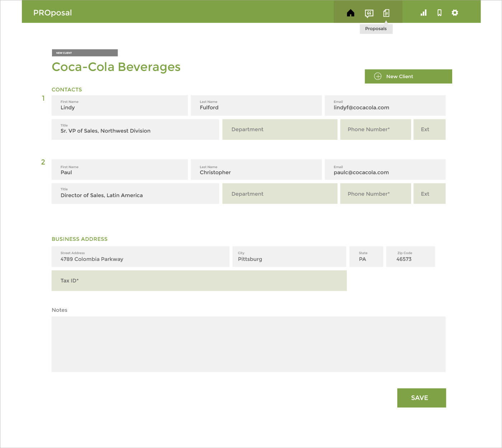Click the plus circle icon on New Client

coord(378,76)
